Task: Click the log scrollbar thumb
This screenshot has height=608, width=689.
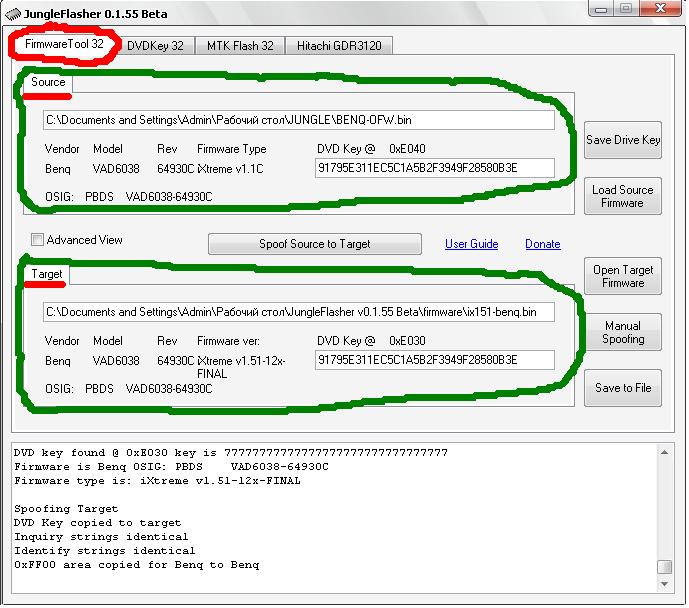Action: tap(664, 567)
